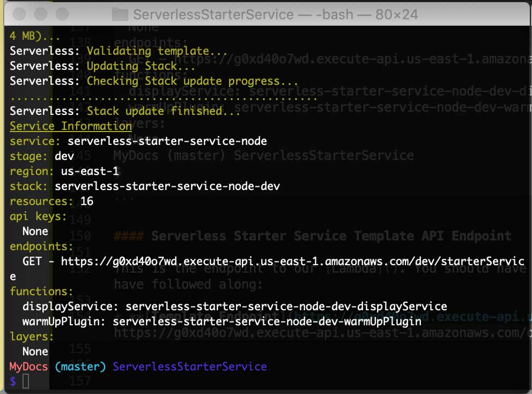
Task: Click the None entry under api keys
Action: tap(35, 231)
